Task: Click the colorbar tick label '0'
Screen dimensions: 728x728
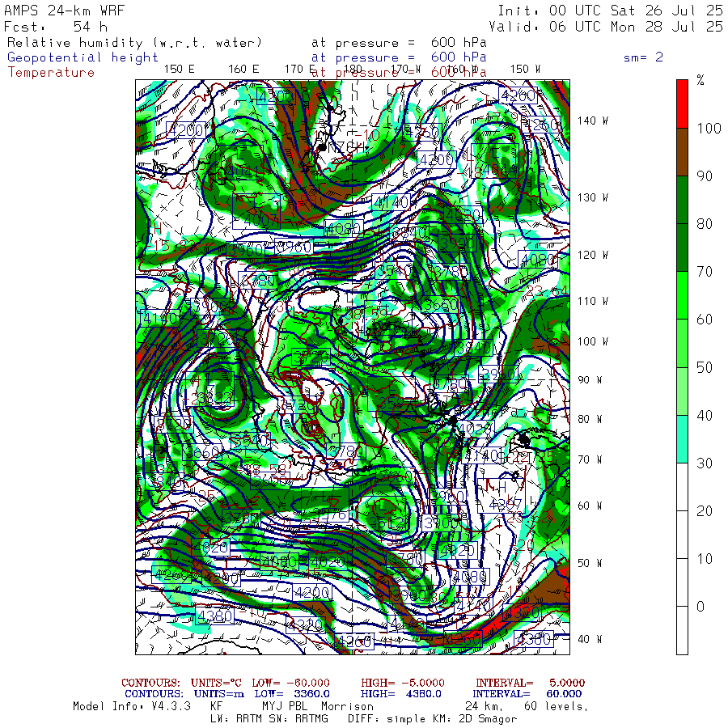Action: (700, 607)
